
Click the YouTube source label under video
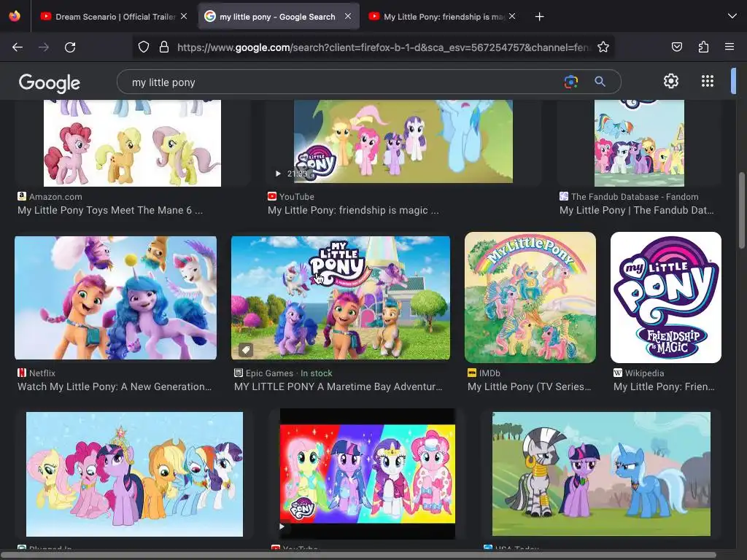pos(296,197)
